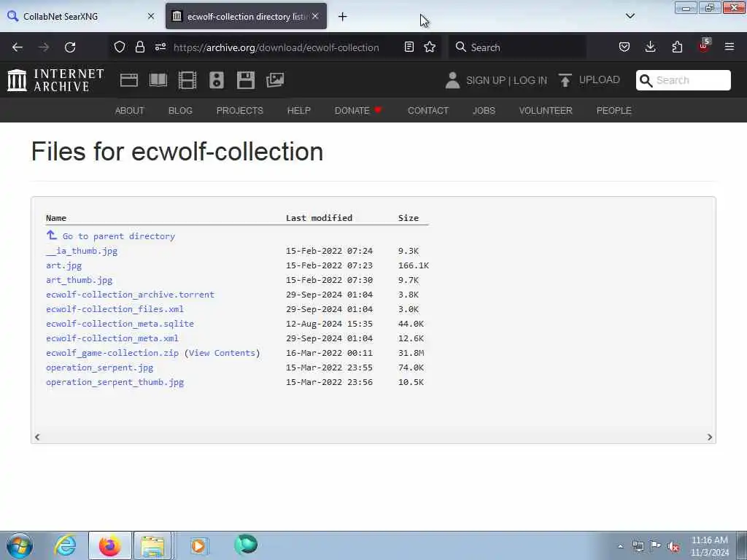Screen dimensions: 747x560
Task: Click the UPLOAD link
Action: (600, 80)
